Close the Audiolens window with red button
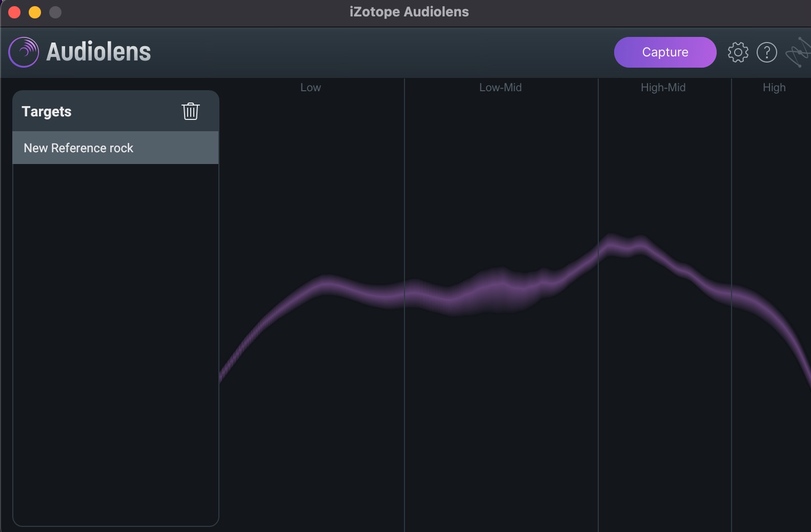 point(14,12)
